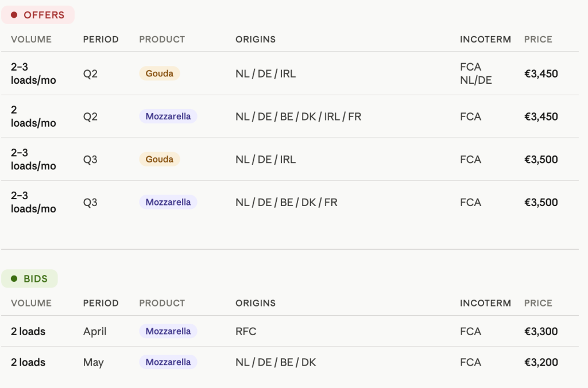The image size is (588, 388).
Task: Click the Mozzarella tag in April bid
Action: point(168,331)
